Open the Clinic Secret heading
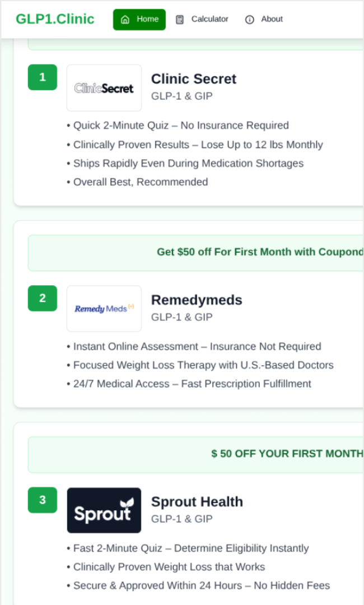The height and width of the screenshot is (605, 364). [194, 79]
